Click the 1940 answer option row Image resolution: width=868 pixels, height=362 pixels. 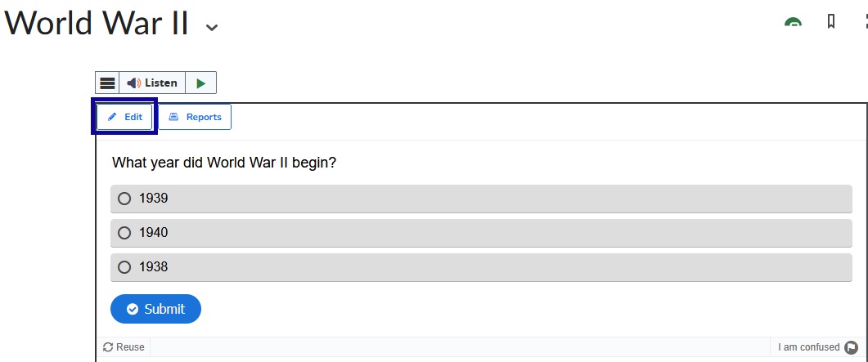[481, 233]
